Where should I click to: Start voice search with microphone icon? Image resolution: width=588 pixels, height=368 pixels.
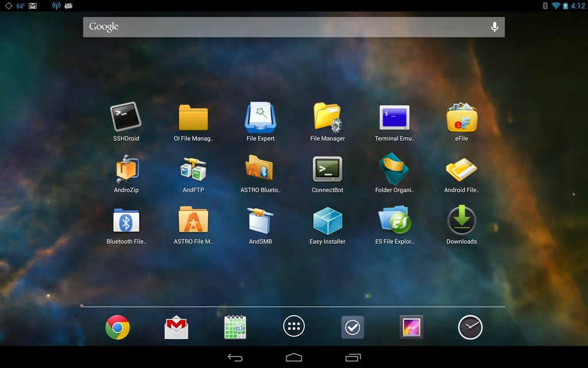494,27
